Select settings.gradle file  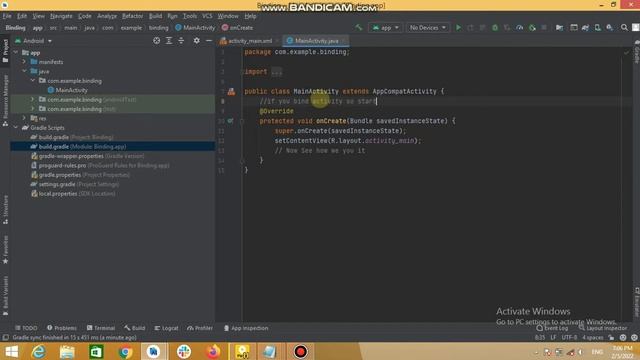(x=75, y=184)
